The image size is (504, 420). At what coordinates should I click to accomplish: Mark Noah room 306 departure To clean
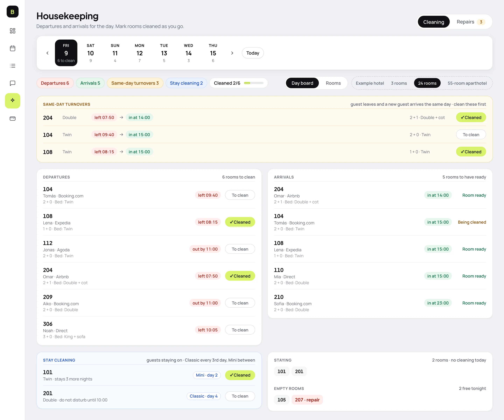[x=240, y=330]
